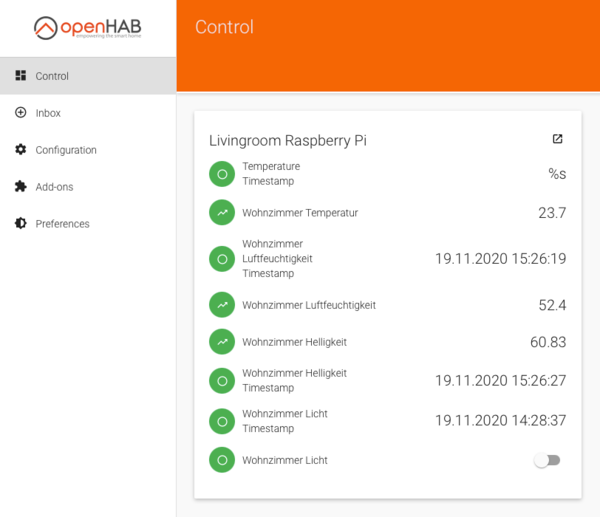Click the Wohnzimmer Licht switch circle icon
Viewport: 600px width, 517px height.
coord(222,460)
